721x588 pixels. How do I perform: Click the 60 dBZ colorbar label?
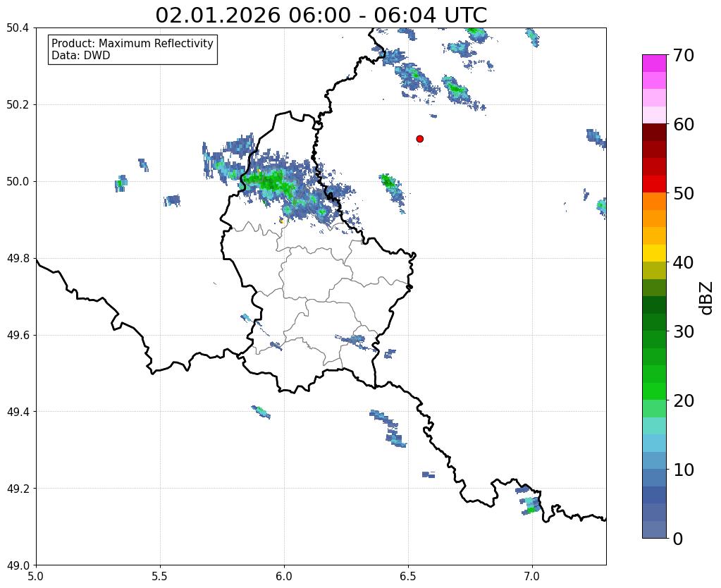(x=684, y=124)
